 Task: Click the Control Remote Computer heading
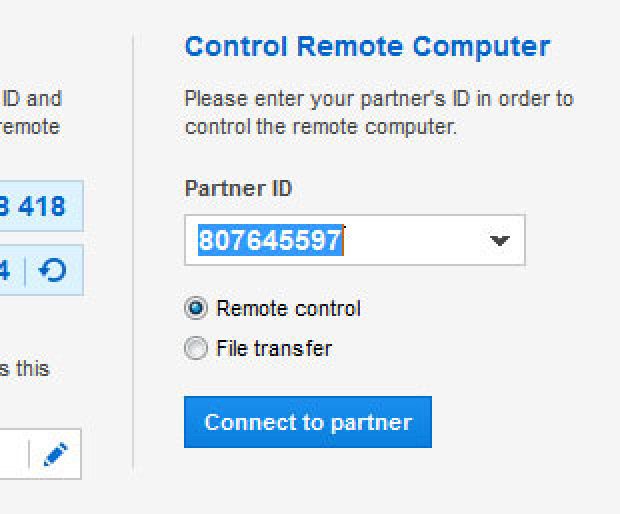click(367, 47)
